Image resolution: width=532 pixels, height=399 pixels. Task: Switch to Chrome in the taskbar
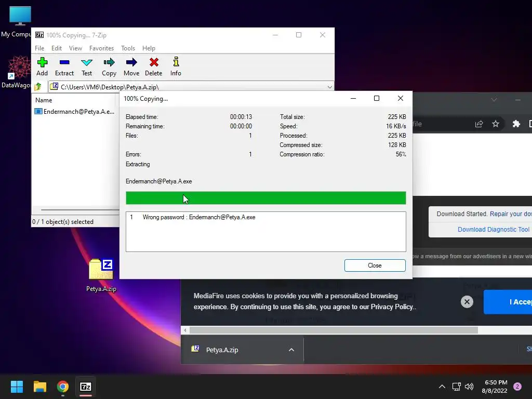click(63, 387)
